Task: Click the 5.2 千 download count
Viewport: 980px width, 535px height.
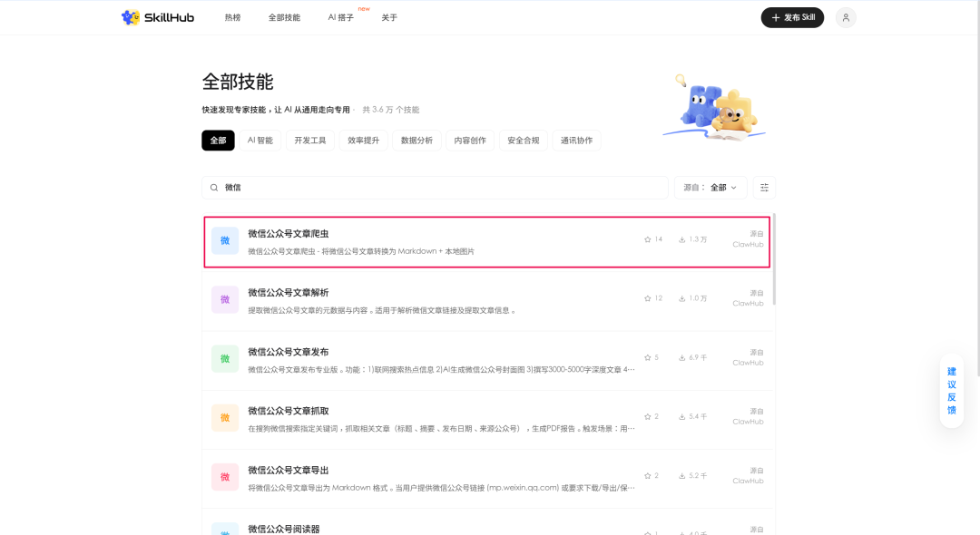Action: pyautogui.click(x=698, y=476)
